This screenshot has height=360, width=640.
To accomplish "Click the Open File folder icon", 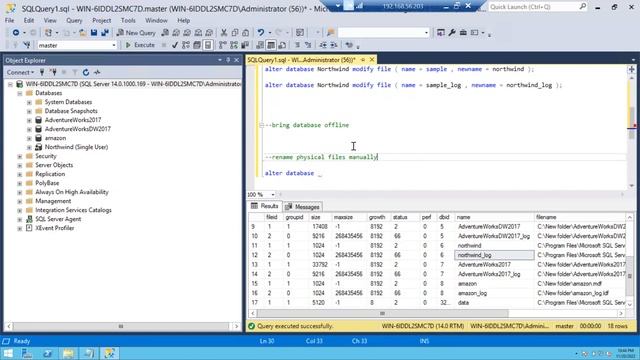I will click(x=82, y=33).
